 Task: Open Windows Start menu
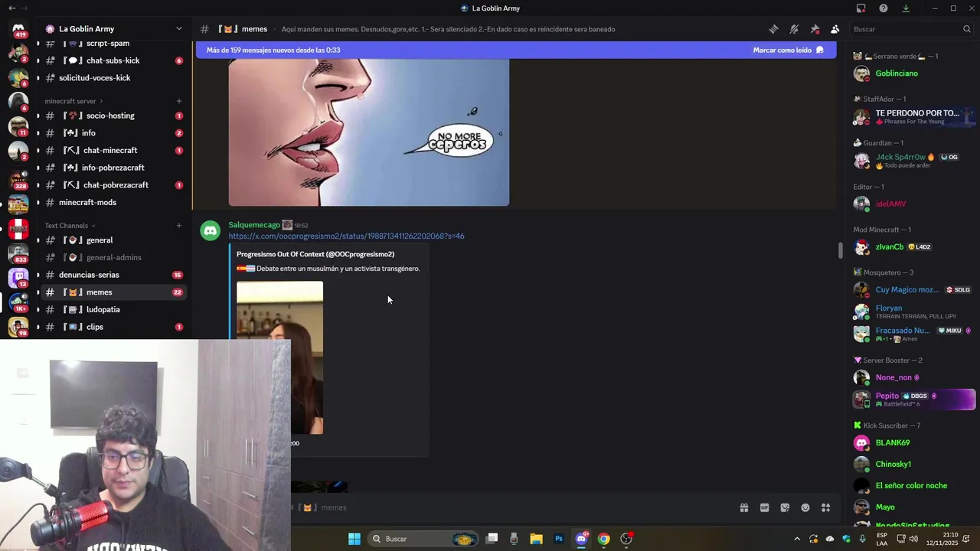pyautogui.click(x=354, y=539)
